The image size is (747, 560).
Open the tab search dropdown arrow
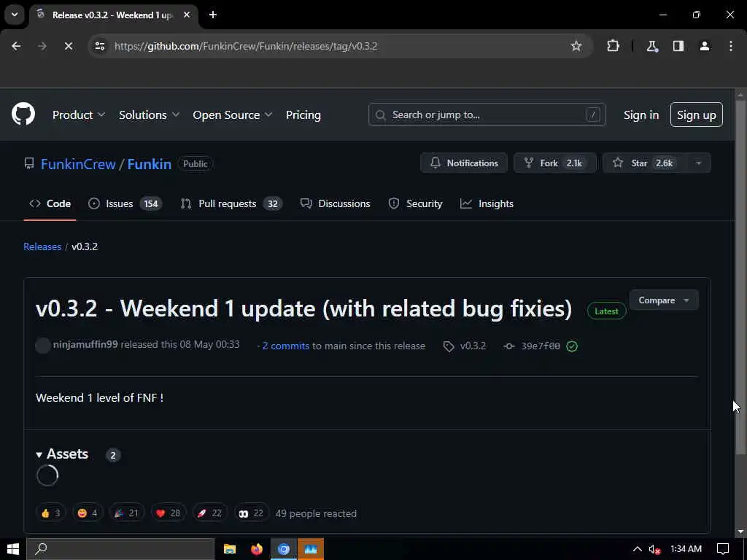pos(15,15)
